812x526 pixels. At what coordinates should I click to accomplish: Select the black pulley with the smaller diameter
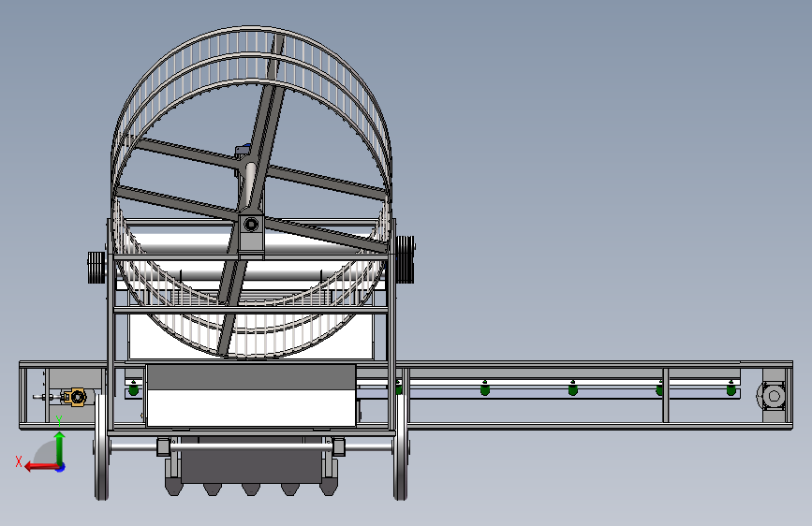pos(96,267)
